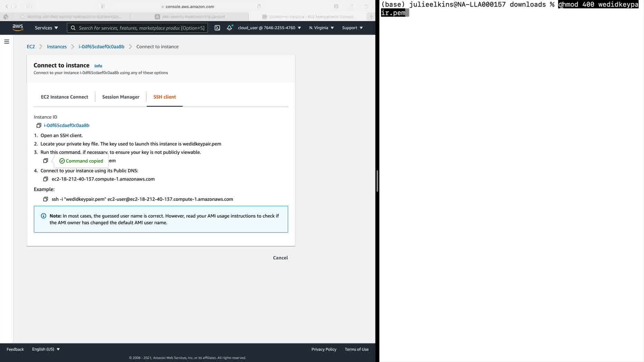The height and width of the screenshot is (362, 644).
Task: Open the notifications bell
Action: [x=230, y=28]
